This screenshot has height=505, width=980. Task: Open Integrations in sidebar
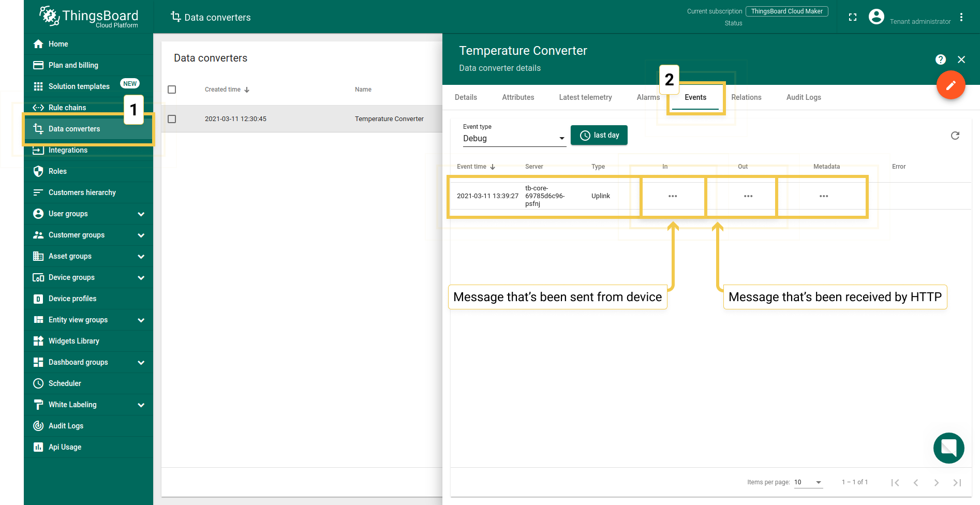coord(88,150)
